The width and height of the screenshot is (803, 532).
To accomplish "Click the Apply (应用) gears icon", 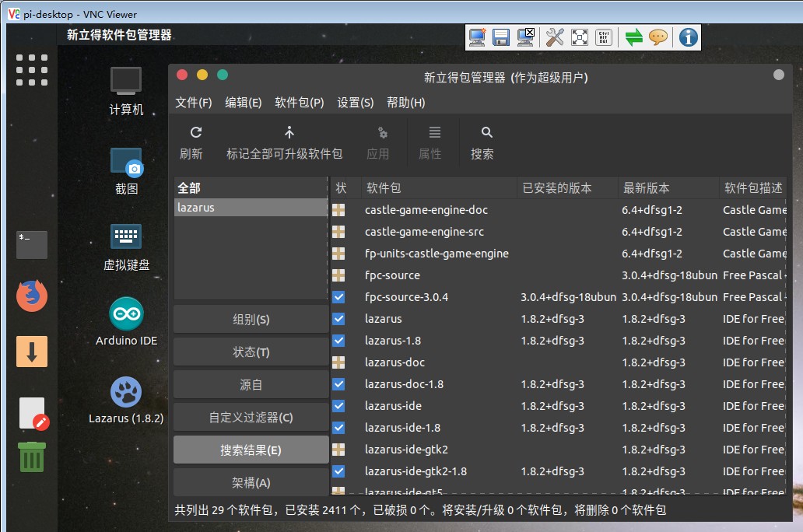I will [383, 133].
